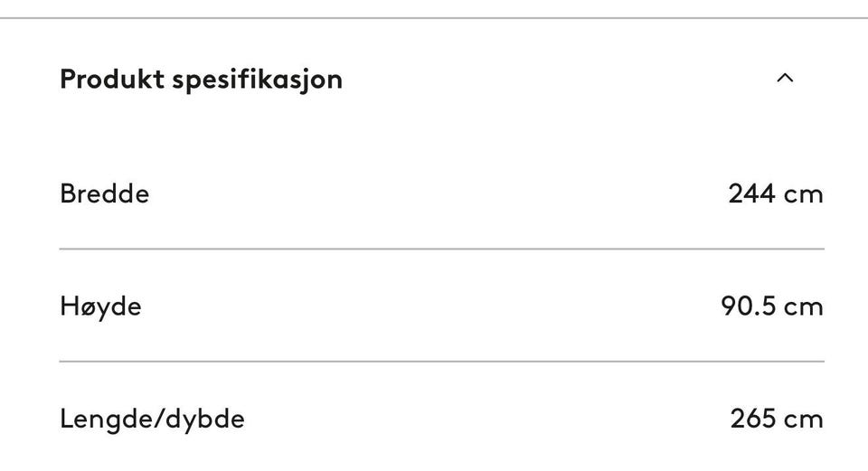Click the number 244
The height and width of the screenshot is (471, 868).
[x=751, y=193]
